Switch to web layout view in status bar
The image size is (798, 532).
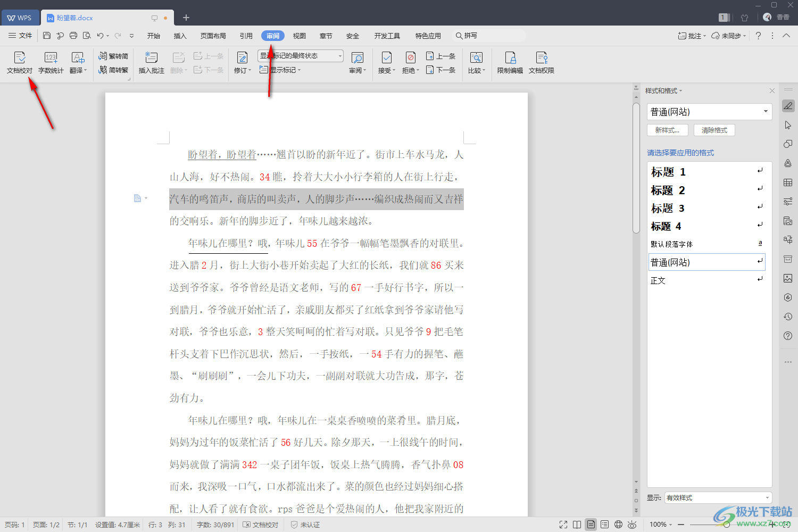click(x=618, y=525)
